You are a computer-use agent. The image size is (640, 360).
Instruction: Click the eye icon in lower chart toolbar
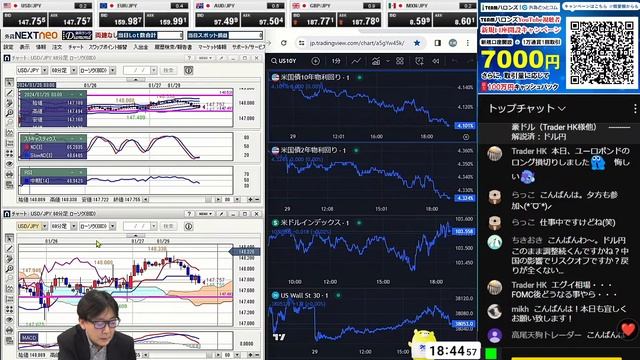click(x=9, y=320)
